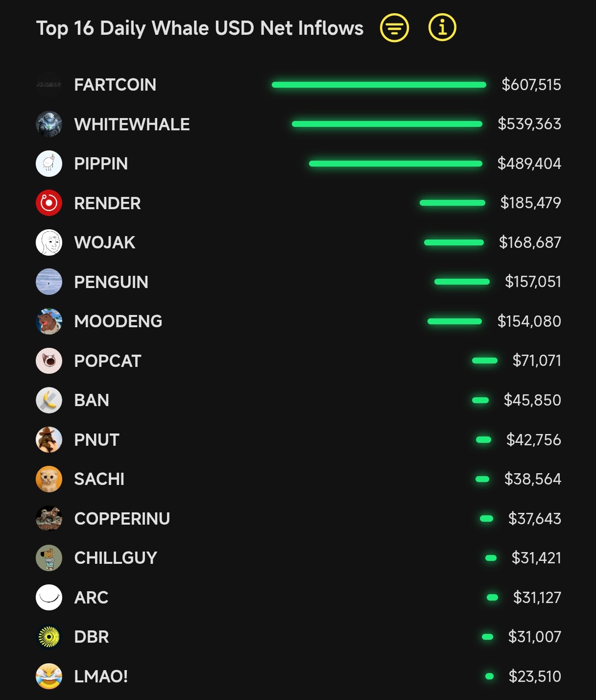
Task: Click the MOODENG hippo avatar
Action: (49, 321)
